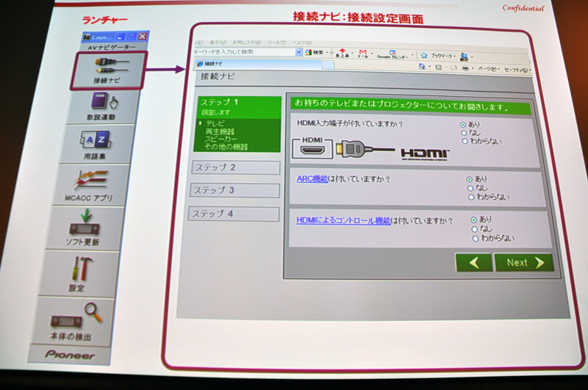This screenshot has height=390, width=588.
Task: Select ステップ 1 heading
Action: point(219,102)
